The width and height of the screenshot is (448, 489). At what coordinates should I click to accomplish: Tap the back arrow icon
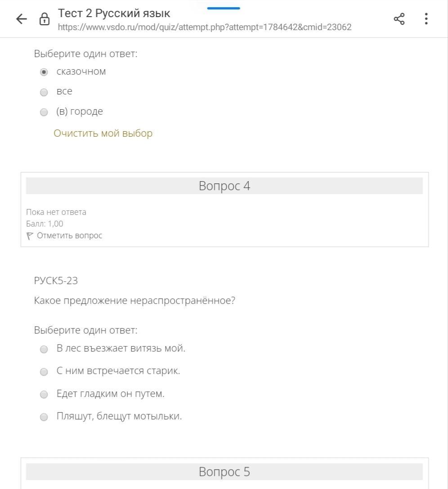[21, 19]
